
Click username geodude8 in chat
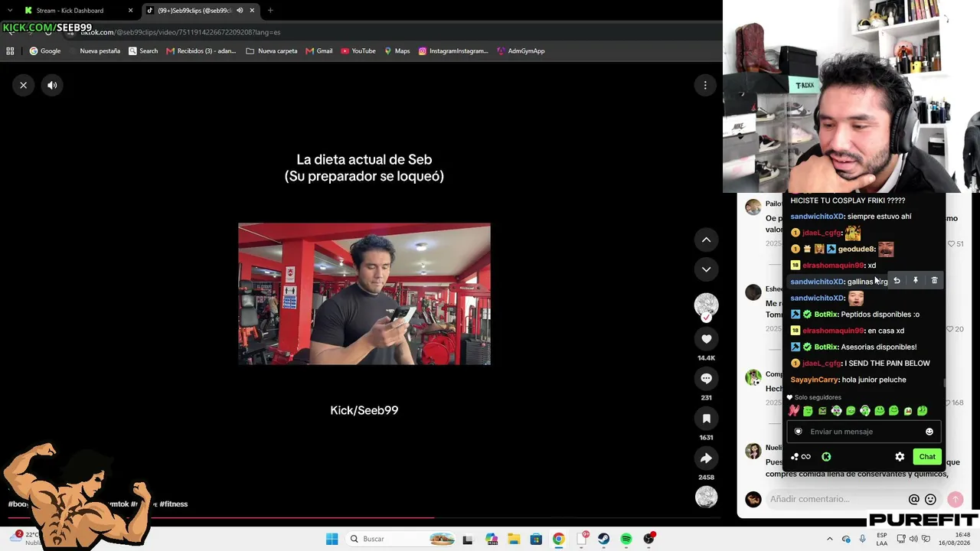pyautogui.click(x=856, y=249)
